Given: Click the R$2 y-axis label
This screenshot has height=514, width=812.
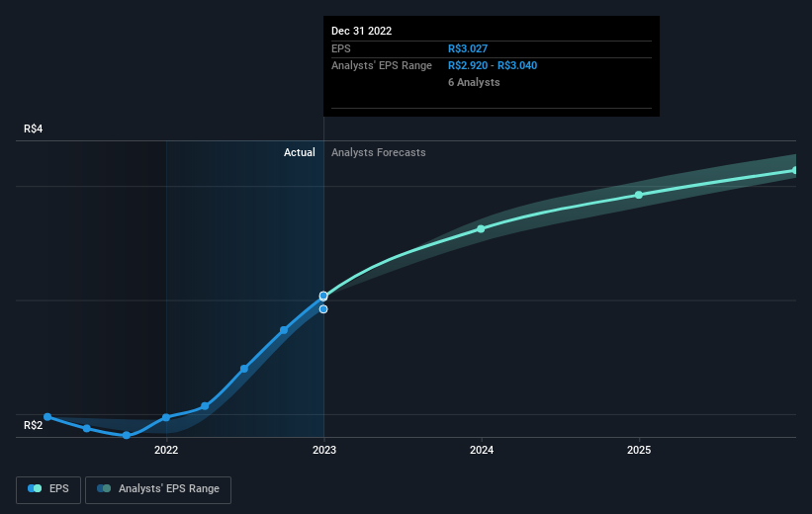Looking at the screenshot, I should pos(34,425).
